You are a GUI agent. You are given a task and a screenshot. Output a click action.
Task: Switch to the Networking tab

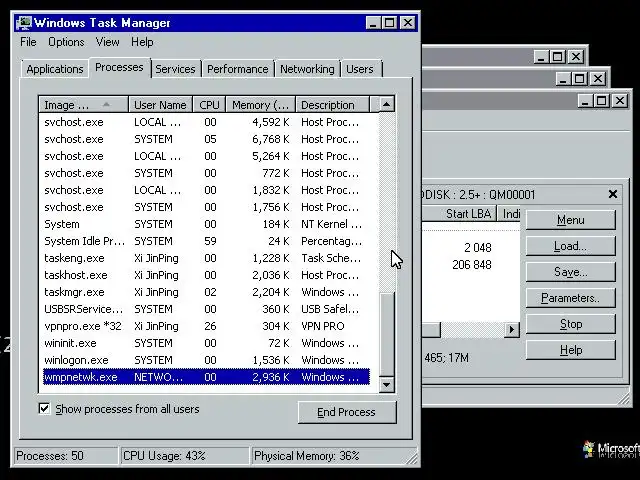pyautogui.click(x=307, y=69)
